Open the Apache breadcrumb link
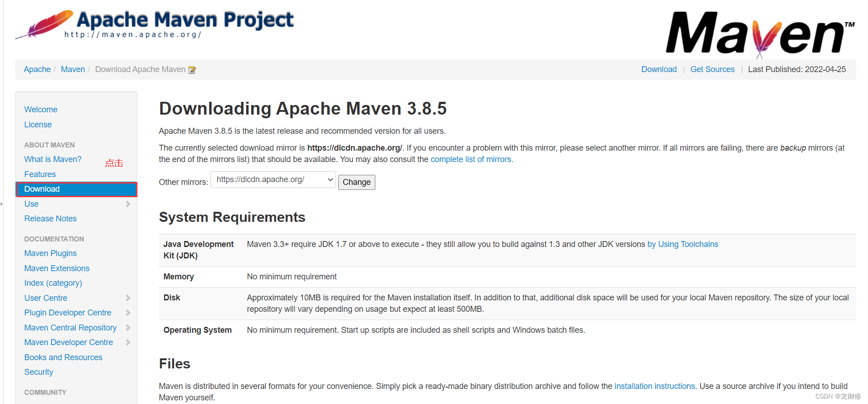 [37, 69]
